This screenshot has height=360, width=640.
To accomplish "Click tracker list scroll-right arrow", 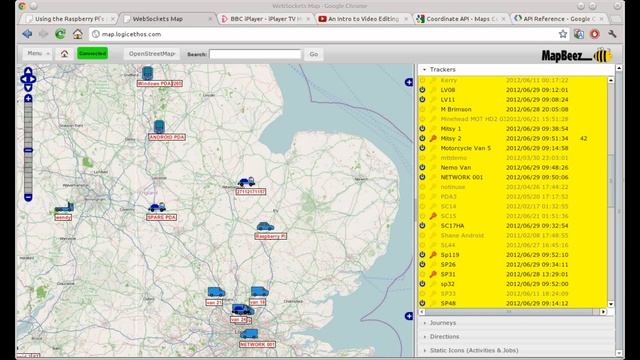I will [x=603, y=312].
